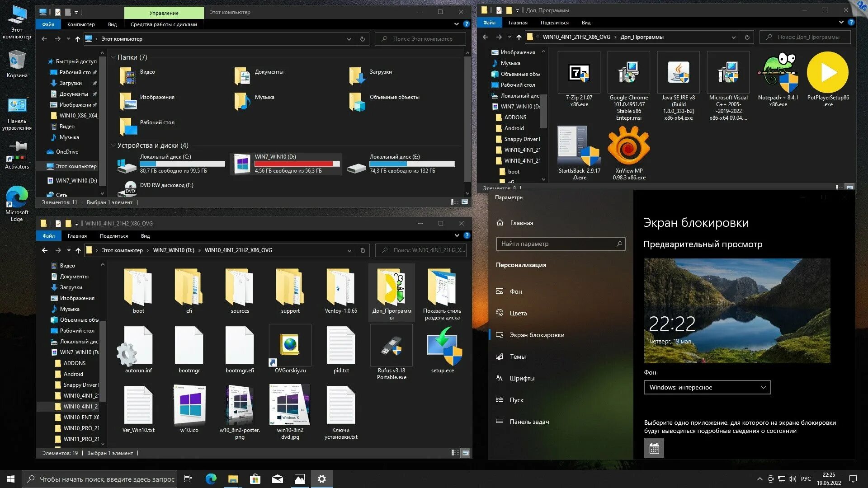Select the PotPlayerSetup86.exe icon

pyautogui.click(x=828, y=73)
